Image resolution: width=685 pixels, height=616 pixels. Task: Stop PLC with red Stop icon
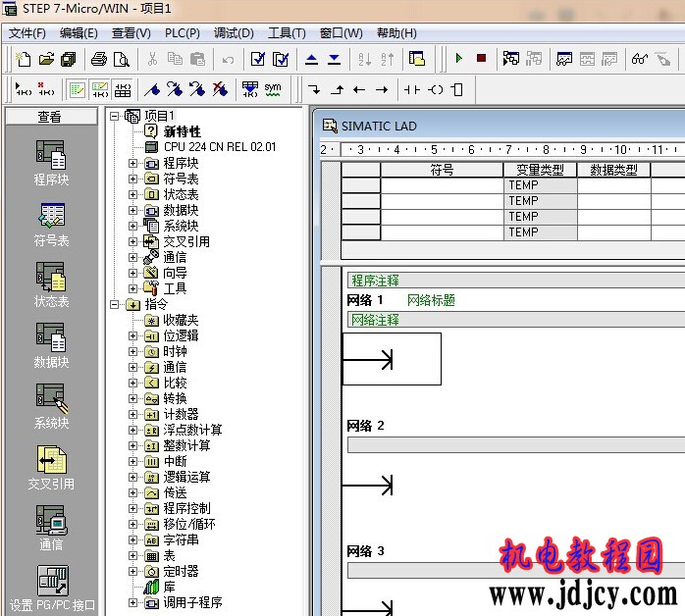click(482, 58)
